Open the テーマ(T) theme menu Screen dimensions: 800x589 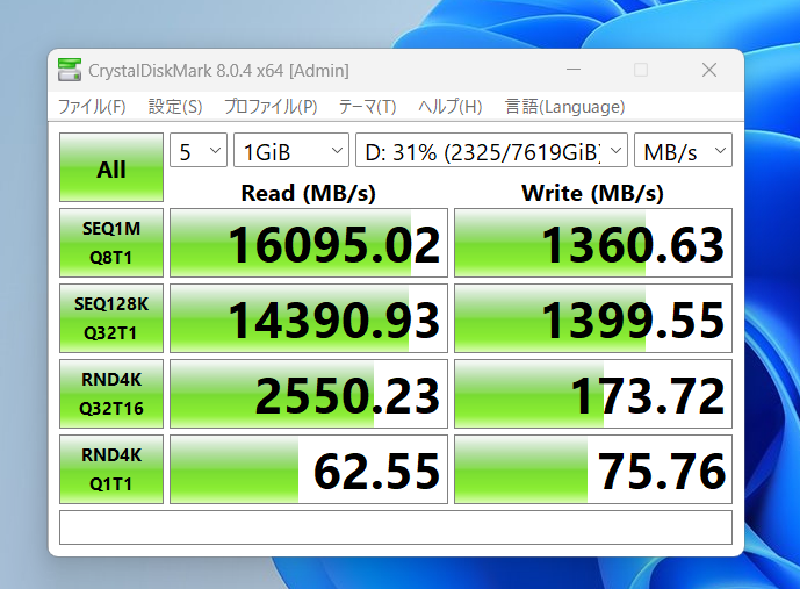point(367,107)
